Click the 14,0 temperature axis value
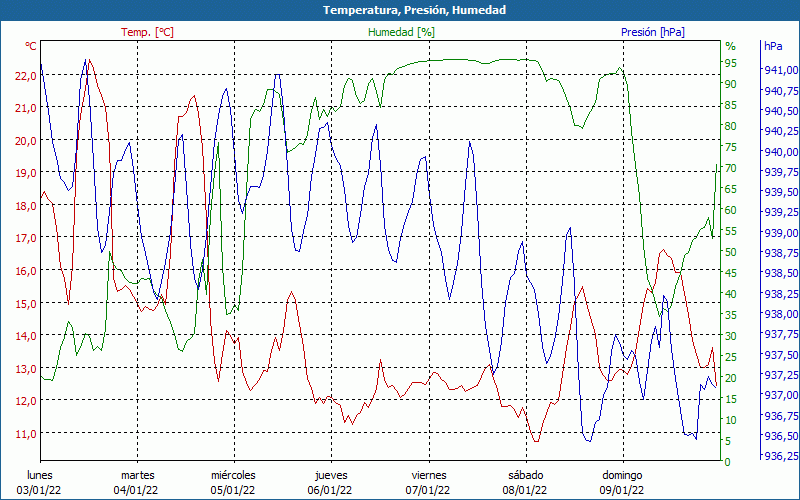Viewport: 800px width, 500px height. [26, 336]
